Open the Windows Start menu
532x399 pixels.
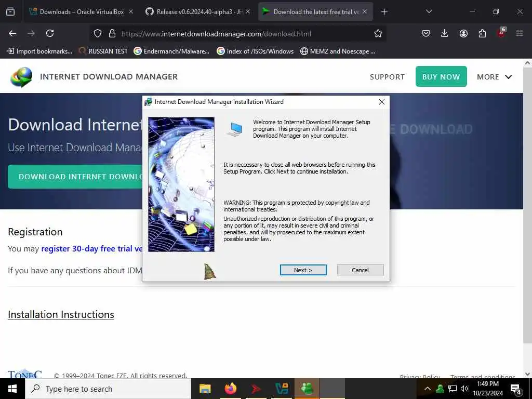pos(12,389)
